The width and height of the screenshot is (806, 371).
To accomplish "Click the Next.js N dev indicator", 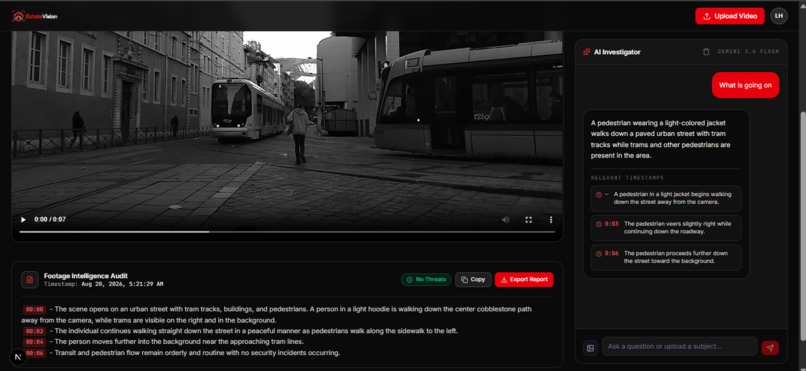I will pyautogui.click(x=18, y=357).
